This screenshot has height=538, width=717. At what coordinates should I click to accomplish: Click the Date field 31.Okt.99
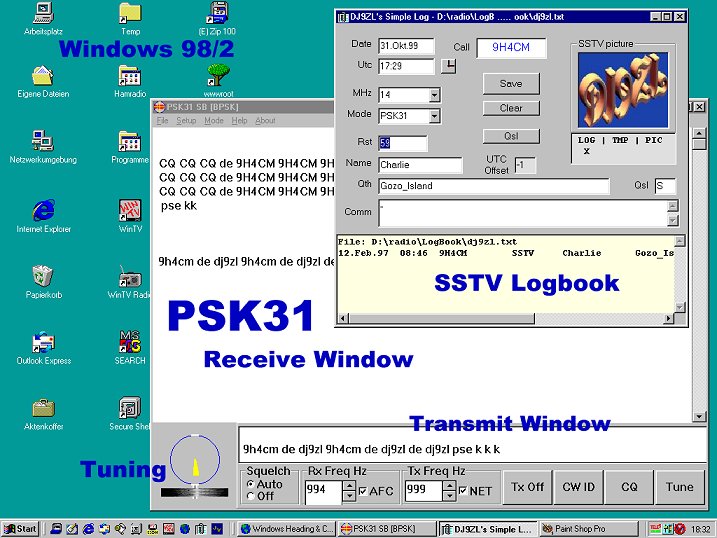point(406,46)
